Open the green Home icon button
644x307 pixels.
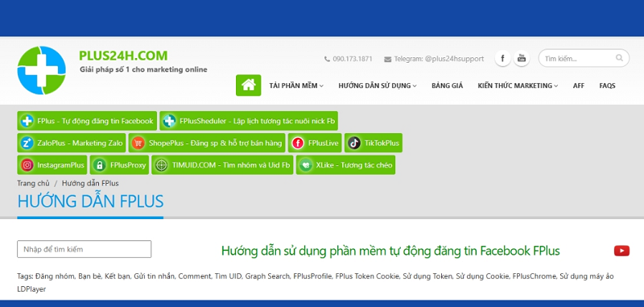click(x=248, y=85)
